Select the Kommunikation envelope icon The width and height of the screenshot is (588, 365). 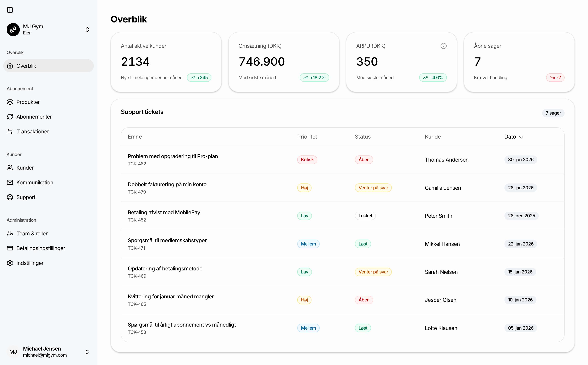pyautogui.click(x=10, y=182)
